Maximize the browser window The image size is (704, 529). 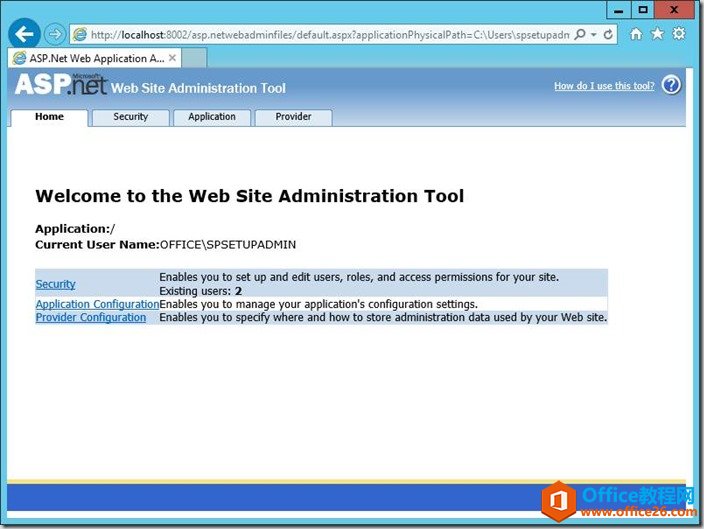(x=643, y=10)
